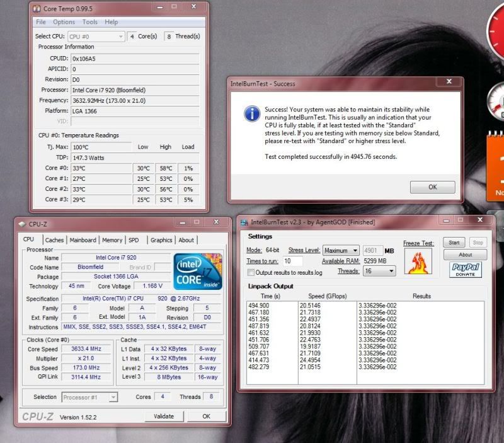Toggle Output results to results.log checkbox
The image size is (504, 443).
251,272
